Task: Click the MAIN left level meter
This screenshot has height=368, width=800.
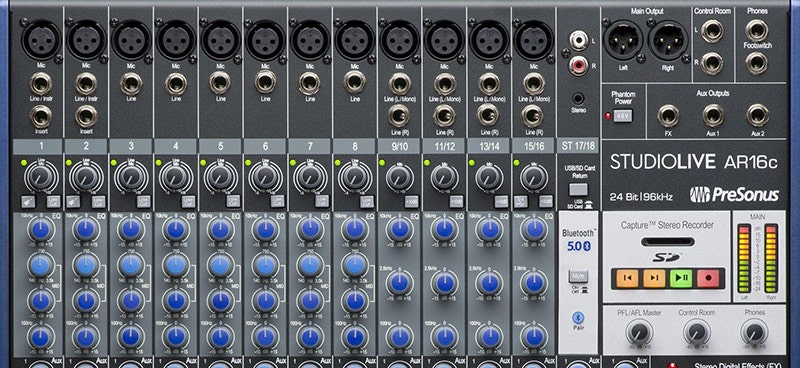Action: pos(744,258)
